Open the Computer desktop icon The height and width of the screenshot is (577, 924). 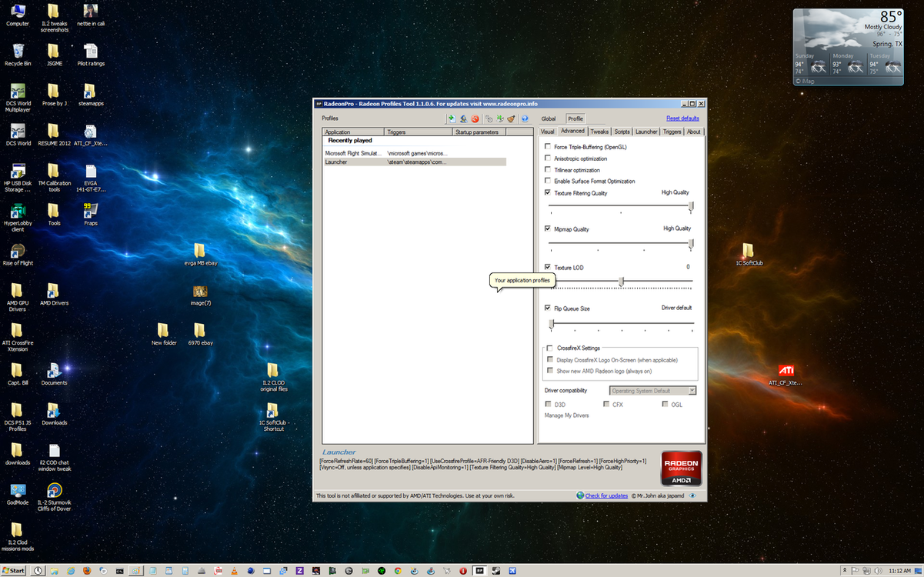pos(18,15)
